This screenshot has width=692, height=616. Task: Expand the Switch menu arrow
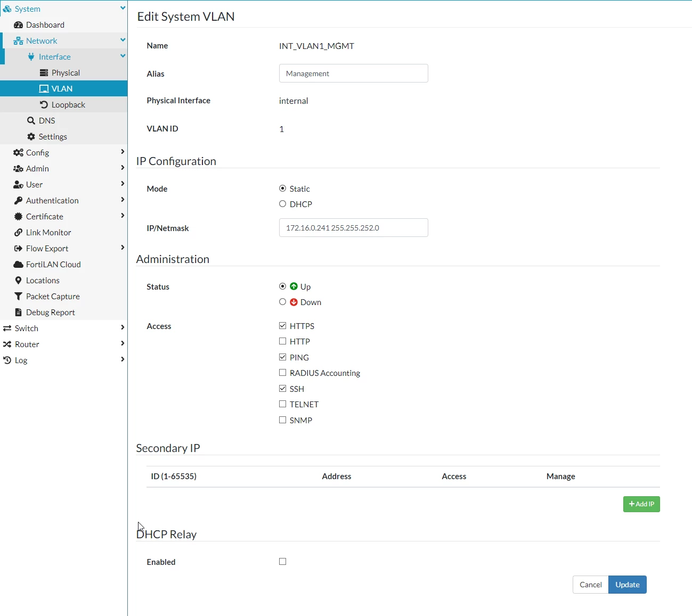(x=123, y=327)
